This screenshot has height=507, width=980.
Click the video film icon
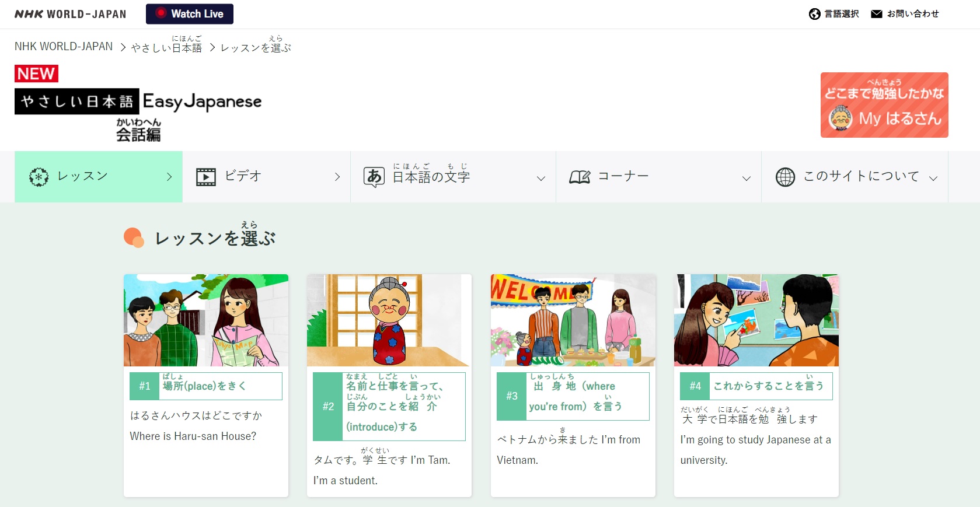[x=205, y=177]
